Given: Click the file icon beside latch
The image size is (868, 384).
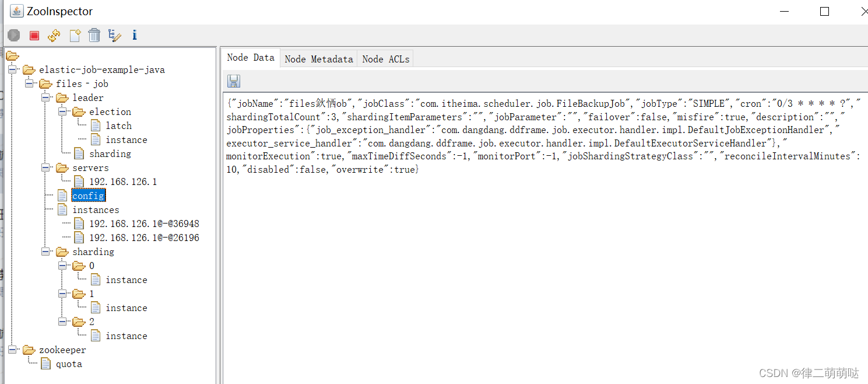Looking at the screenshot, I should [x=96, y=126].
